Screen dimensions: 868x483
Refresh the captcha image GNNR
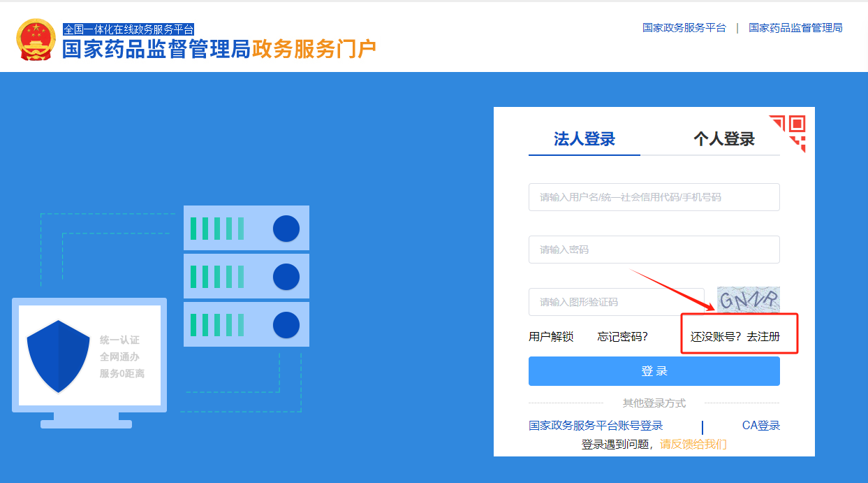[749, 301]
